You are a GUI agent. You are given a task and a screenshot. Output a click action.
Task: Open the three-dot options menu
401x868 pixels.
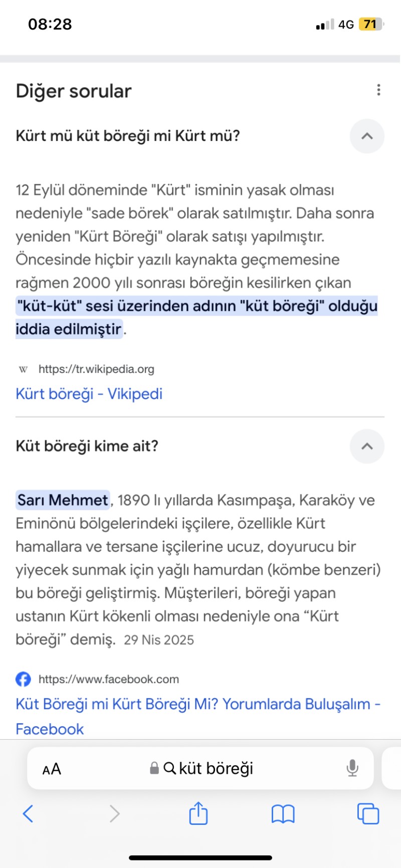click(x=378, y=90)
